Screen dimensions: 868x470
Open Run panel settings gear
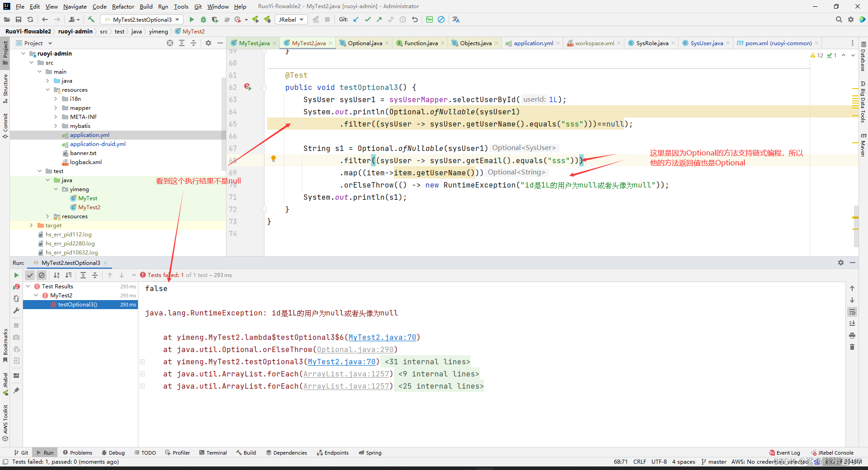pos(841,263)
